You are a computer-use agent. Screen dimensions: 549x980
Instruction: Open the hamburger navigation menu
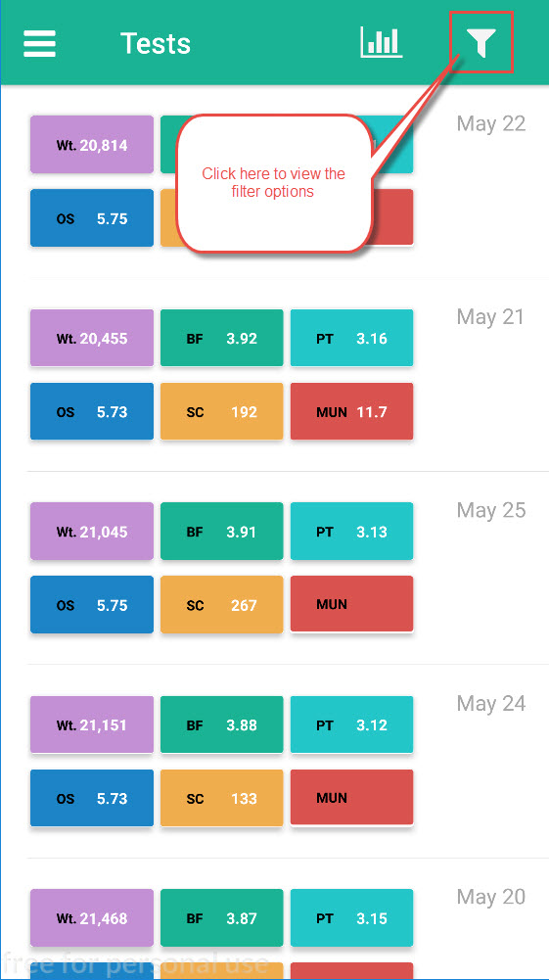tap(40, 44)
